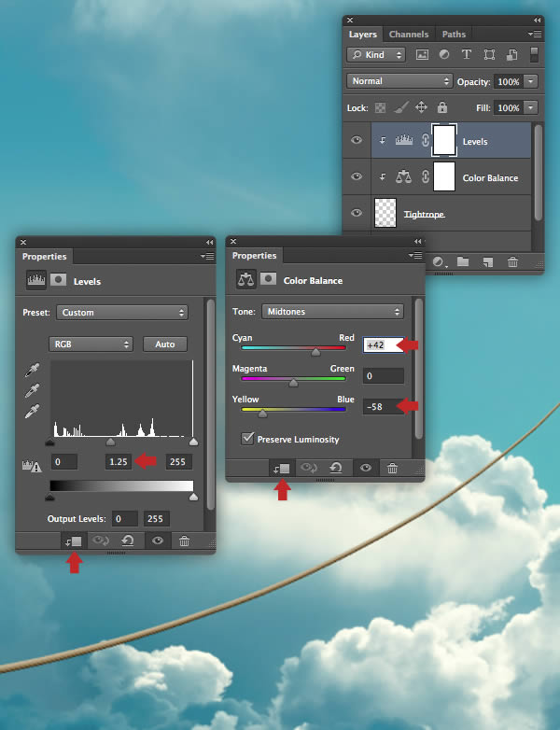Screen dimensions: 560x730
Task: Select Levels panel mask icon
Action: coord(58,280)
